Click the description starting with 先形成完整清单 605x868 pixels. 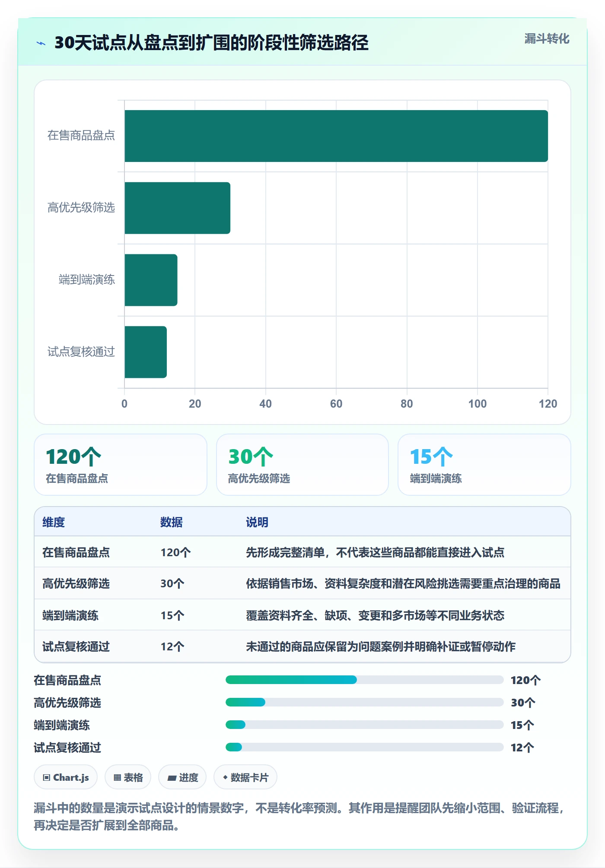(375, 552)
